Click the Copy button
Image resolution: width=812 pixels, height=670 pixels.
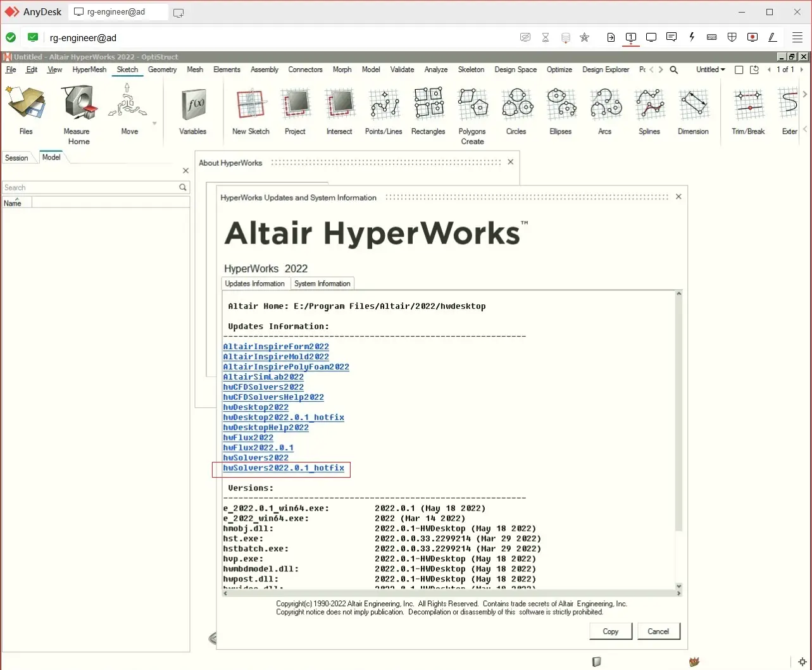click(x=611, y=631)
